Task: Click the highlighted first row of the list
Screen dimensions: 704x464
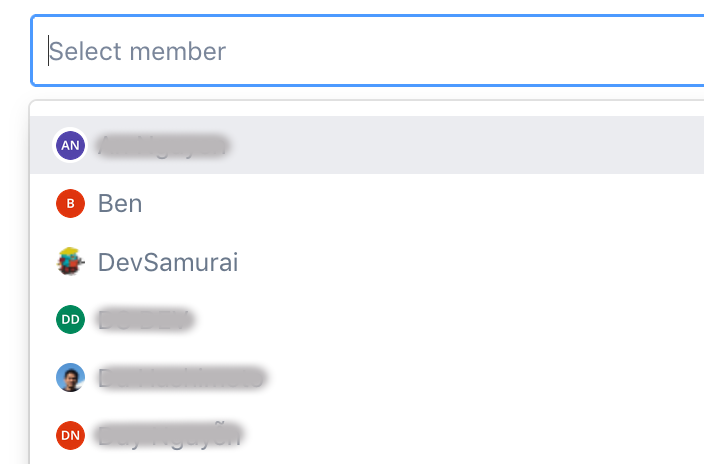Action: pyautogui.click(x=450, y=146)
